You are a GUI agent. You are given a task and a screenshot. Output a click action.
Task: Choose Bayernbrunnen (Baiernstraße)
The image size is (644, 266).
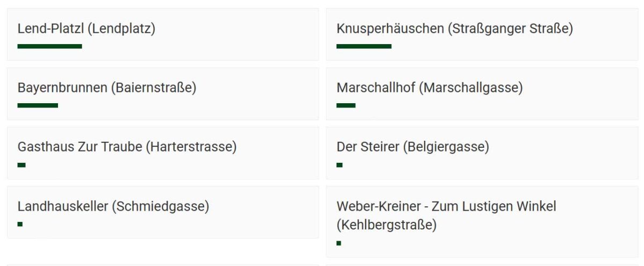pos(107,88)
